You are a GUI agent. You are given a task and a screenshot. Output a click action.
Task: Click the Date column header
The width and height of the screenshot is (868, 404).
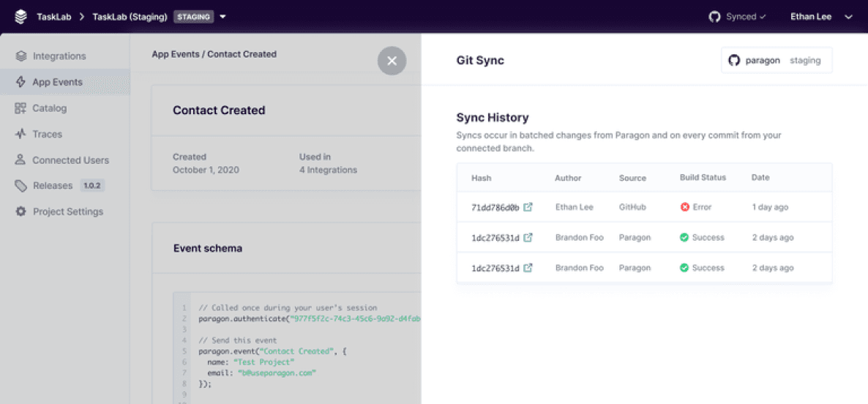click(x=760, y=178)
